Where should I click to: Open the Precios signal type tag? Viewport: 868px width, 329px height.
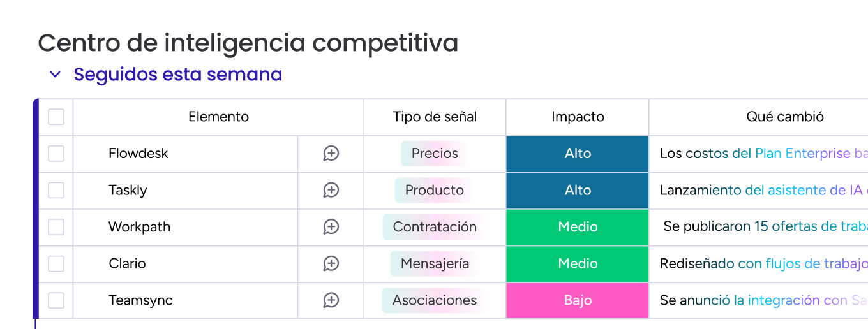tap(435, 154)
